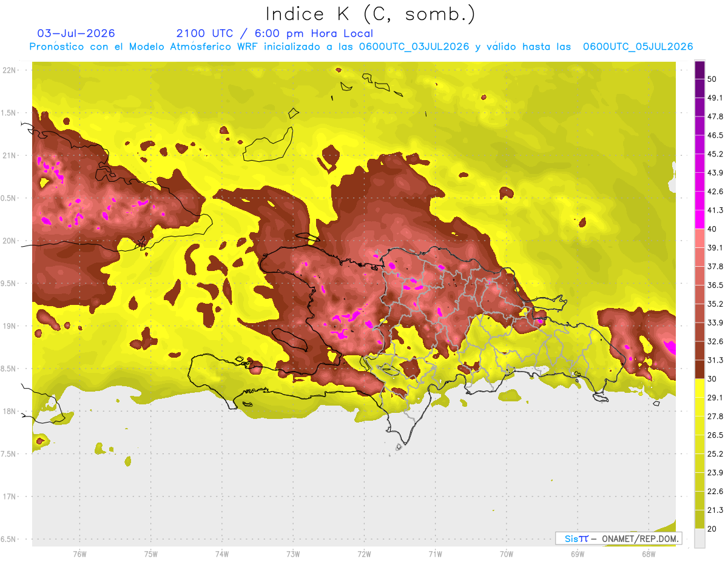
Task: Click the colorbar value "33.9"
Action: pyautogui.click(x=715, y=323)
